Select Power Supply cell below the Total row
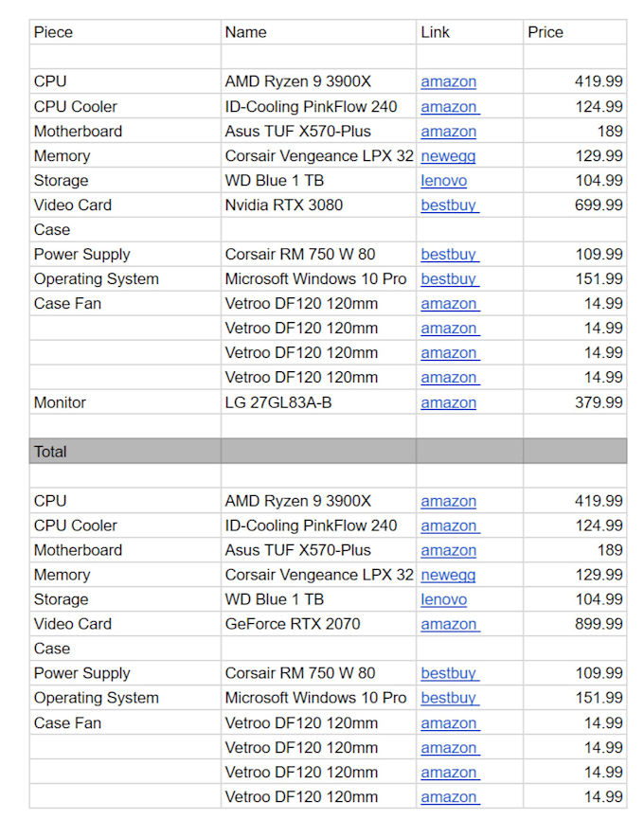The width and height of the screenshot is (644, 837). click(125, 673)
